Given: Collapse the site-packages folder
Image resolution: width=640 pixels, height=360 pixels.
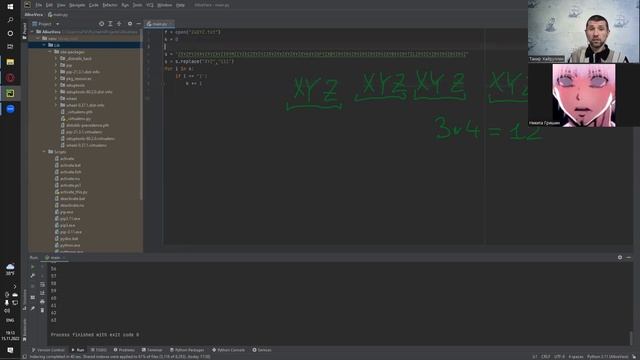Looking at the screenshot, I should (x=50, y=52).
